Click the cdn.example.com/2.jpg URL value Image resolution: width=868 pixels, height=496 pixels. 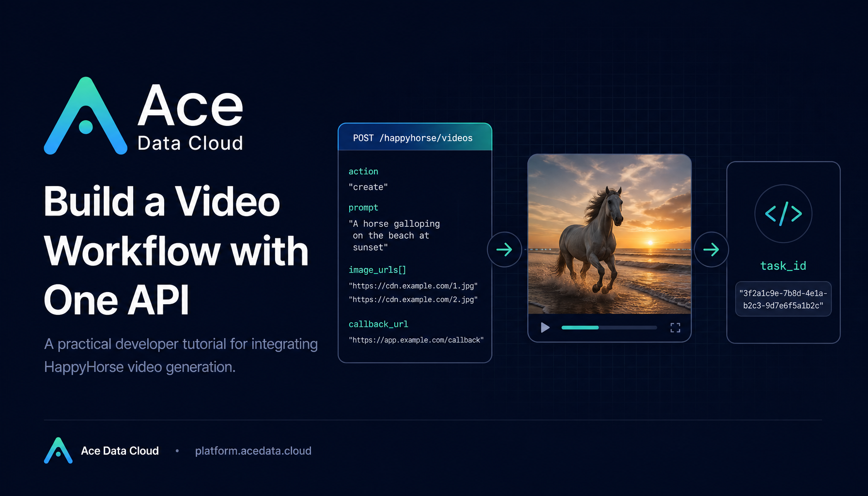click(413, 300)
